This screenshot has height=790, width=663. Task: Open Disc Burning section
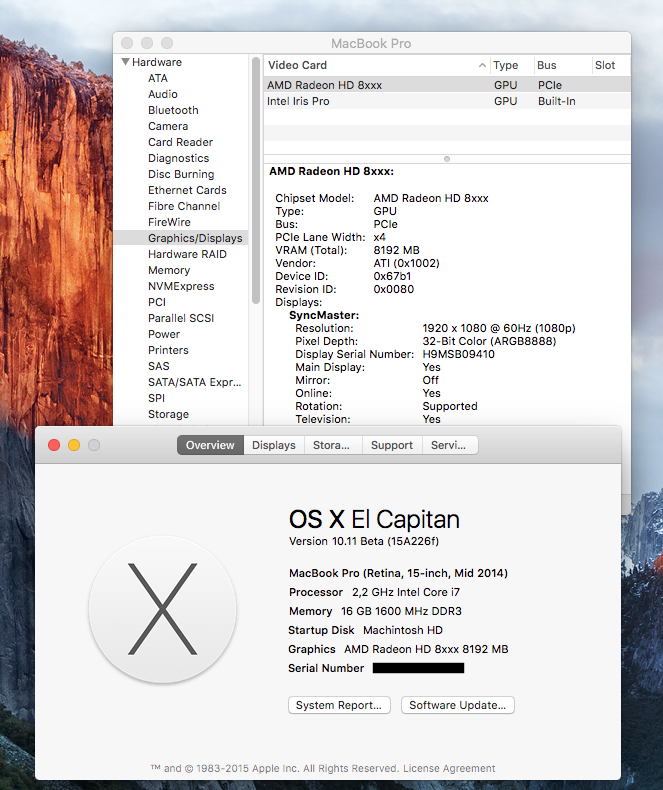[x=181, y=174]
